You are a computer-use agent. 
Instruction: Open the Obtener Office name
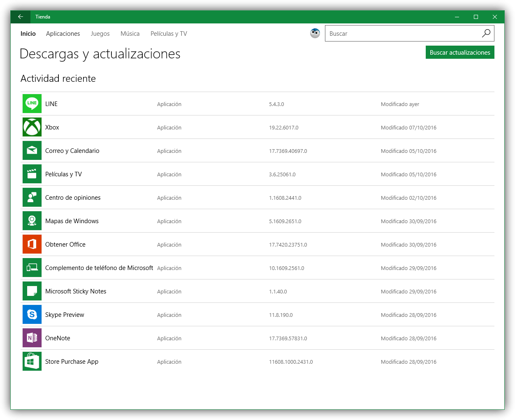click(x=65, y=245)
